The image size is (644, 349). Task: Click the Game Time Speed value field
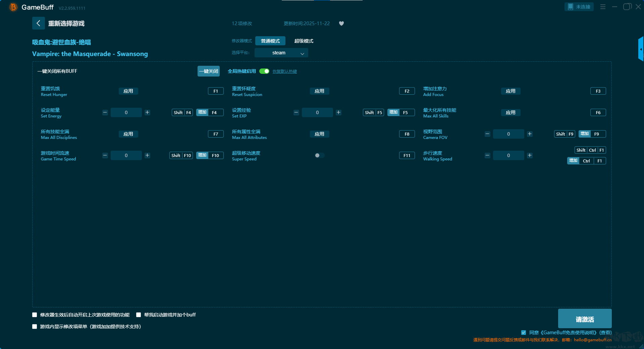126,155
